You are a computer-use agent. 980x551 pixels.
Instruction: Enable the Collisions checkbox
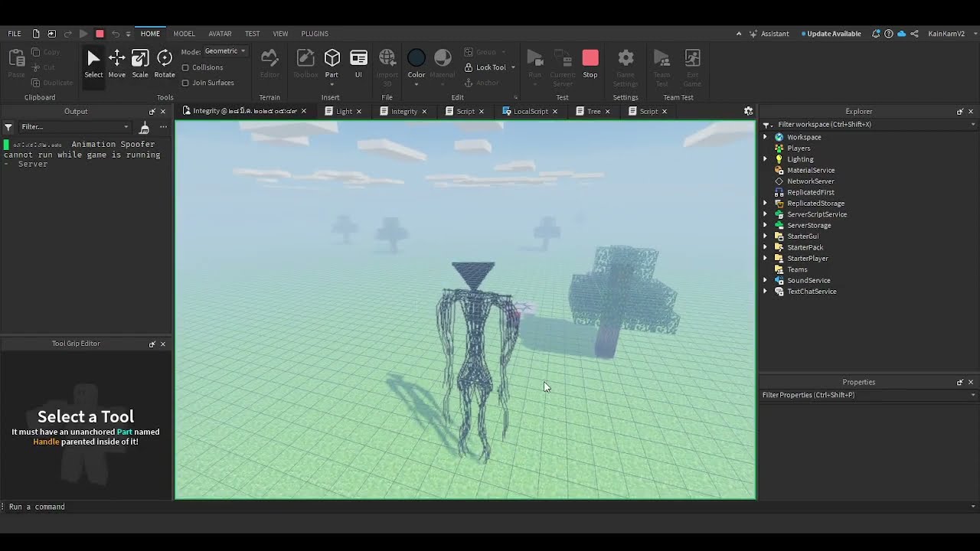(185, 67)
